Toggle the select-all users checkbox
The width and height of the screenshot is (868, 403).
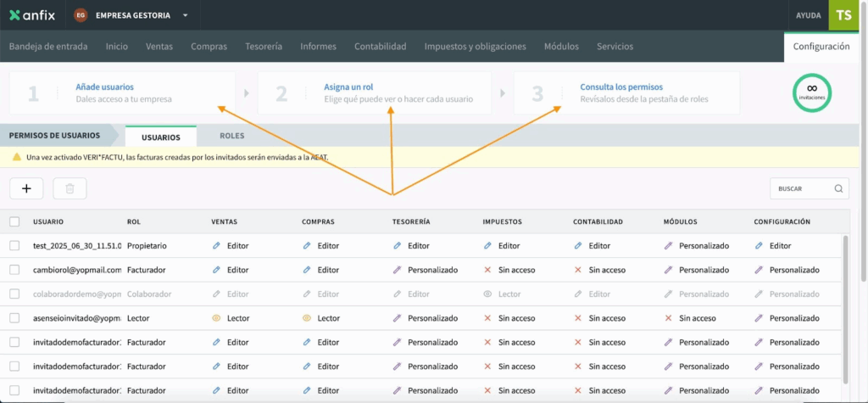pos(14,221)
